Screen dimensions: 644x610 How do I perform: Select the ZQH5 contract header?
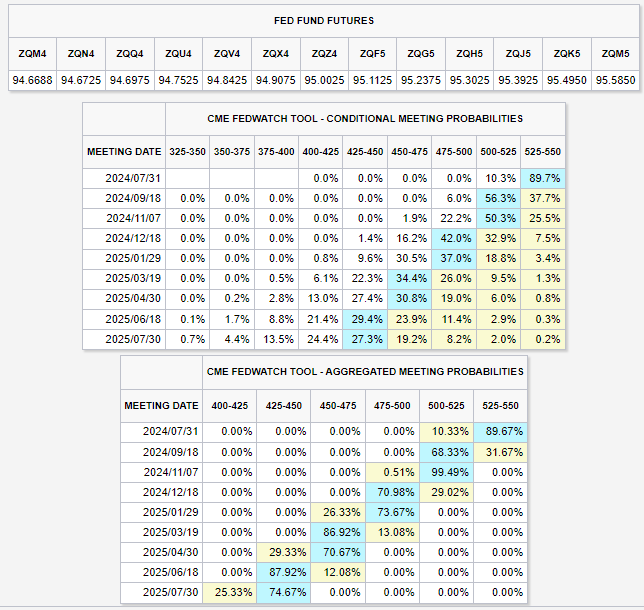pyautogui.click(x=469, y=54)
